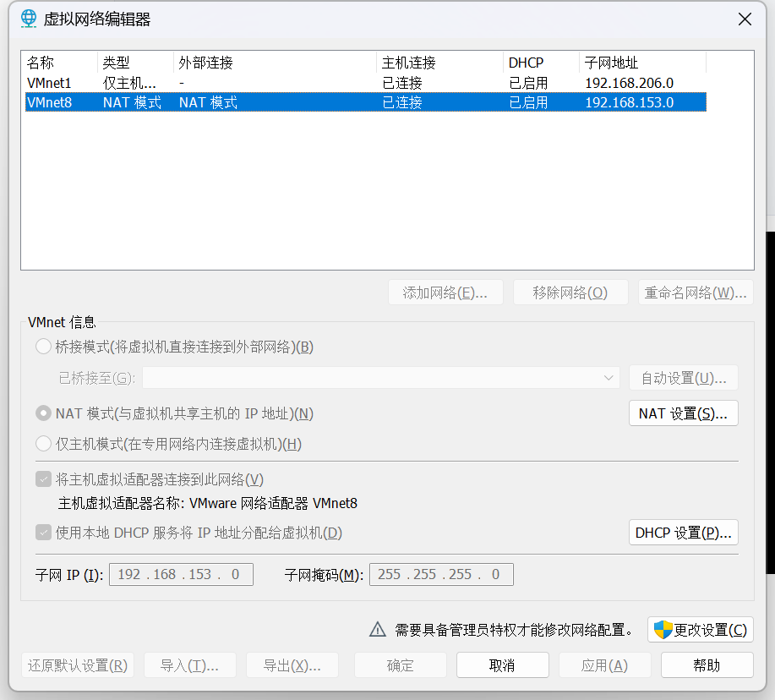Screen dimensions: 775x700
Task: Click the DHCP column header
Action: [541, 63]
